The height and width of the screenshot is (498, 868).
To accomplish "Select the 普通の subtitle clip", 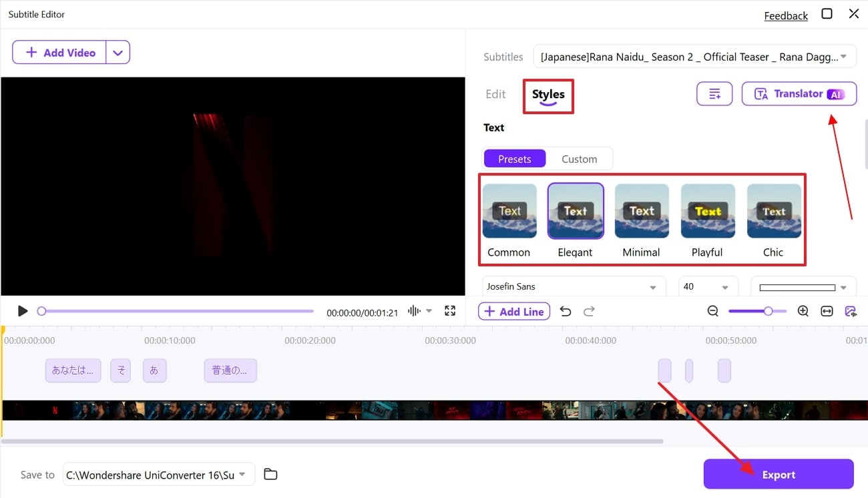I will pos(230,370).
